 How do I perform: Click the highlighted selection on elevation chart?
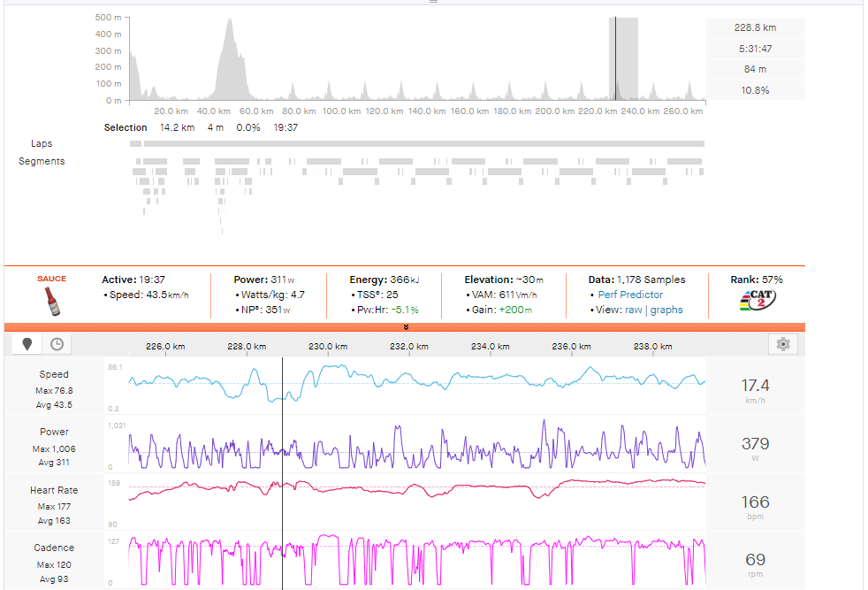point(624,58)
